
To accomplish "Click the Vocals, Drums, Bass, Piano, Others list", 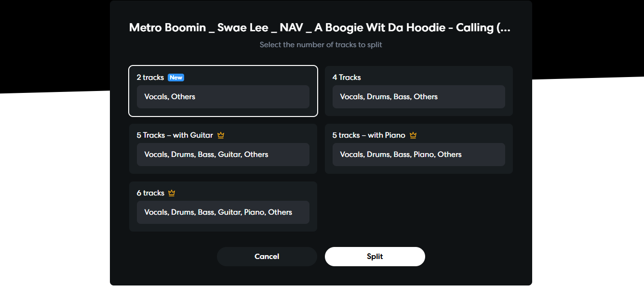I will 419,155.
